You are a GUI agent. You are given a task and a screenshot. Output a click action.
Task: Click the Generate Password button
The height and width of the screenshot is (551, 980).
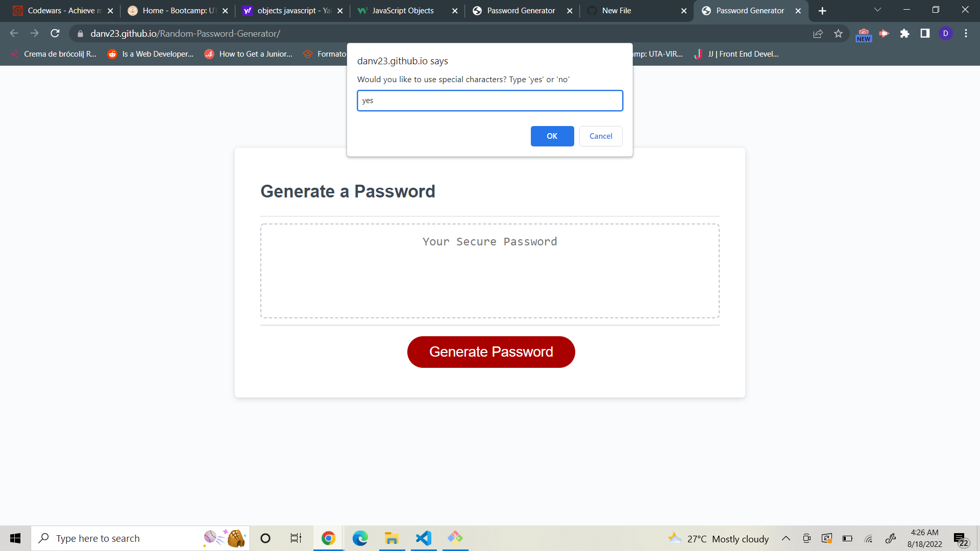tap(491, 352)
